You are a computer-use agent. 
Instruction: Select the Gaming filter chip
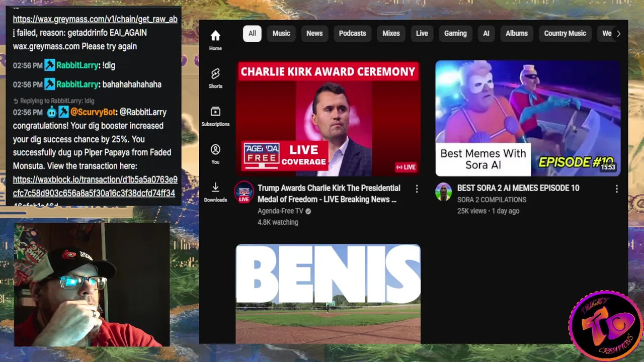click(x=455, y=33)
